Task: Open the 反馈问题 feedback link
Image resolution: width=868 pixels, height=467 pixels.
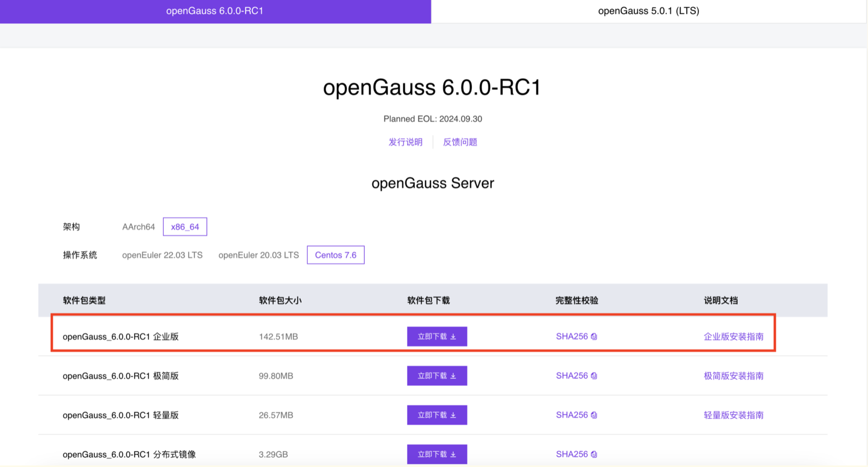Action: pyautogui.click(x=460, y=142)
